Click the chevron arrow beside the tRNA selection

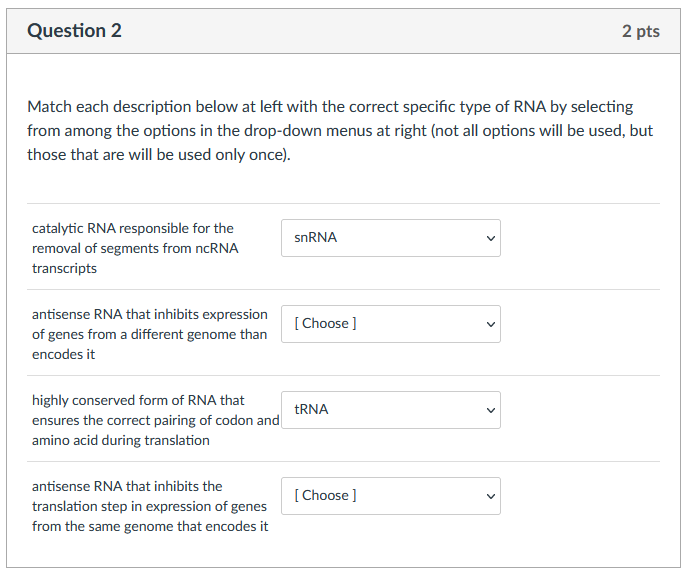pyautogui.click(x=489, y=410)
